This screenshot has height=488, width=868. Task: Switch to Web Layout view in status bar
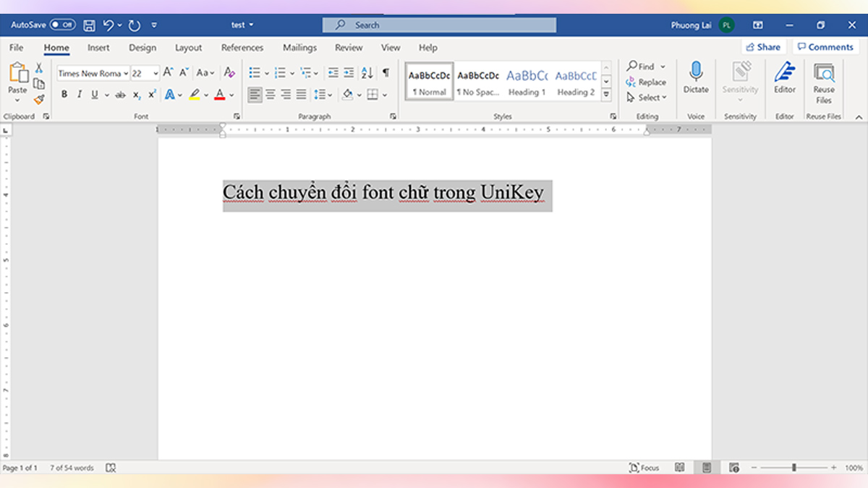click(x=734, y=468)
